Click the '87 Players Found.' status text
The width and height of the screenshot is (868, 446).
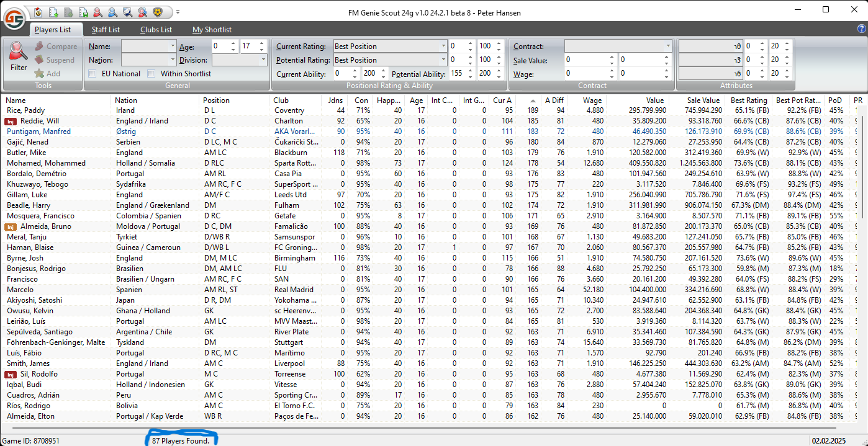point(182,441)
